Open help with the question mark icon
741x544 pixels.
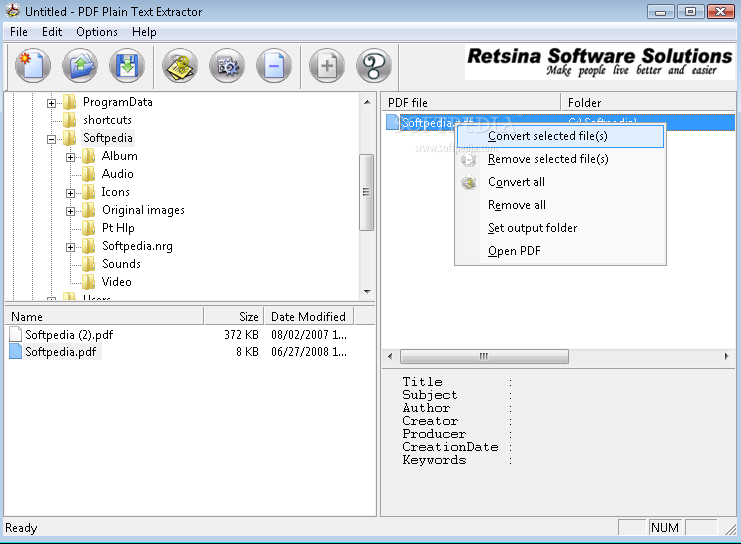coord(373,67)
